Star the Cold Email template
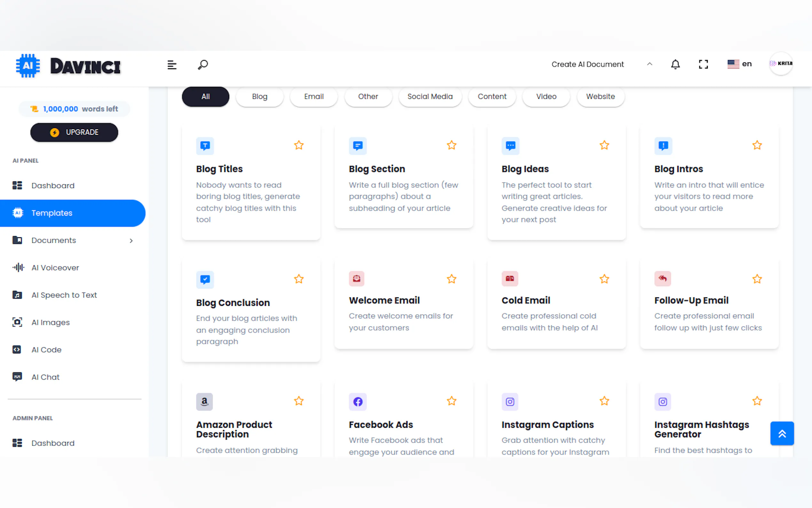Viewport: 812px width, 508px height. tap(604, 279)
